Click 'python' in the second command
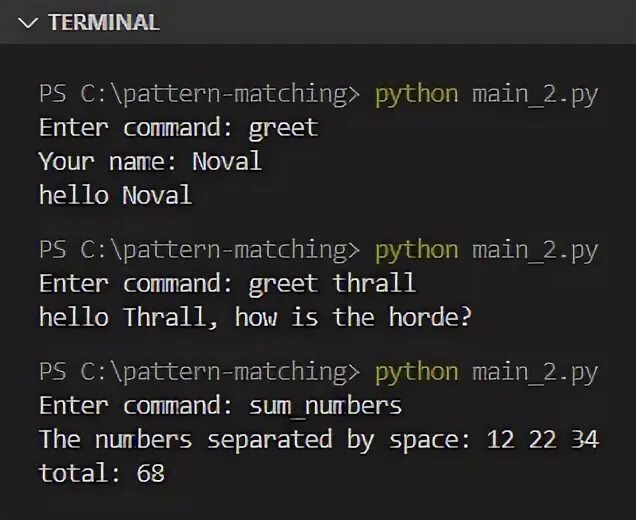Viewport: 636px width, 520px height. click(416, 250)
